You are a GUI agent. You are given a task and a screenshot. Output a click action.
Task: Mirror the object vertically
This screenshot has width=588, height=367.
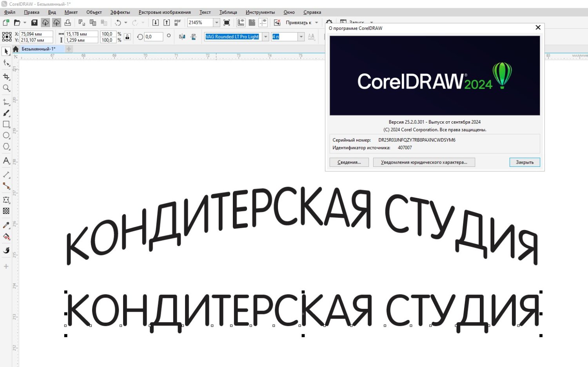193,37
